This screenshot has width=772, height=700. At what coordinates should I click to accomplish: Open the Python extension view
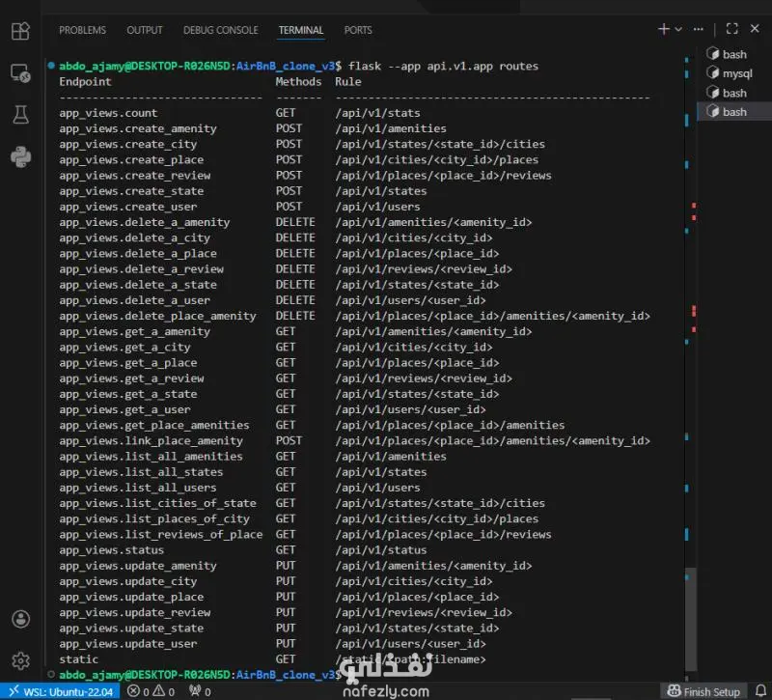[x=20, y=157]
